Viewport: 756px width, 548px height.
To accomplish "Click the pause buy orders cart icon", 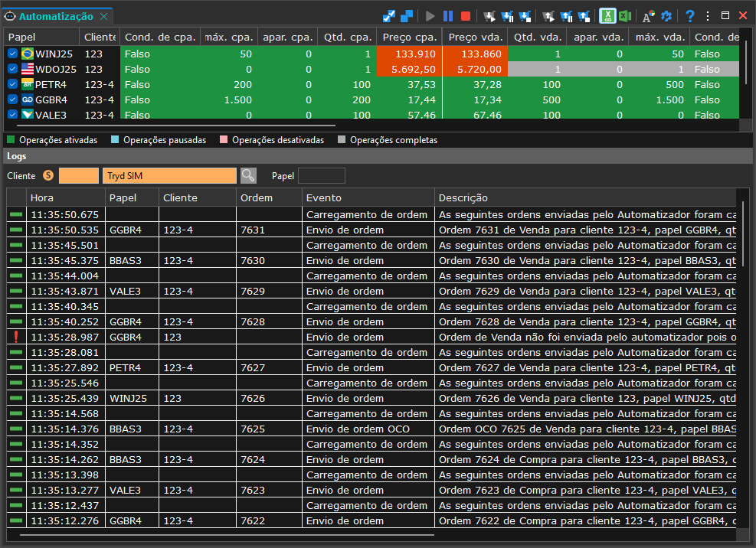I will tap(507, 16).
